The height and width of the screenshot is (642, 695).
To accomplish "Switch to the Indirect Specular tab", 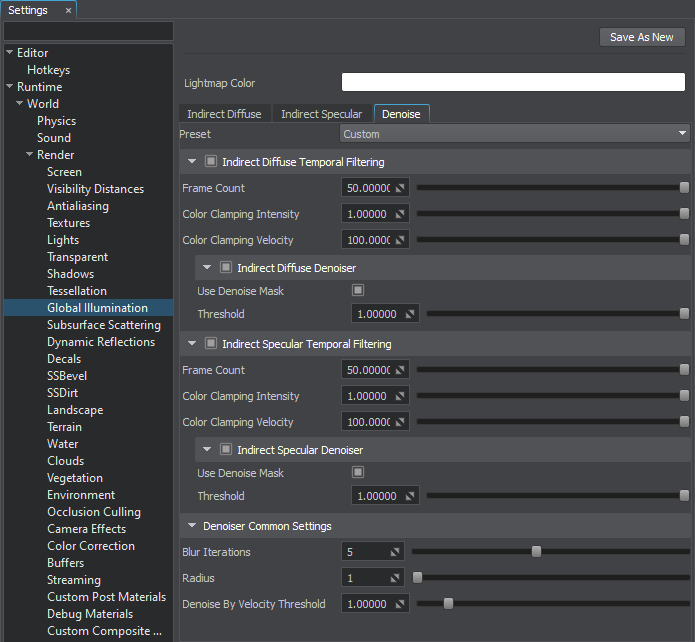I will pyautogui.click(x=321, y=114).
